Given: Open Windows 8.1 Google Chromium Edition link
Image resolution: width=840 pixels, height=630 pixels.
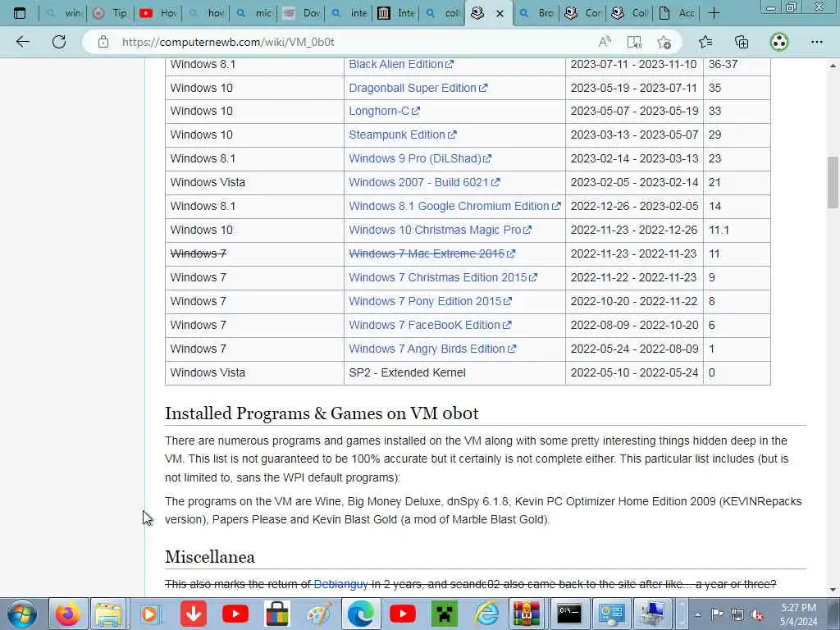Looking at the screenshot, I should pyautogui.click(x=454, y=206).
